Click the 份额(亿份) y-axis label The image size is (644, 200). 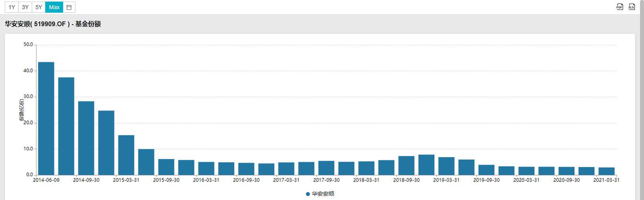[22, 110]
